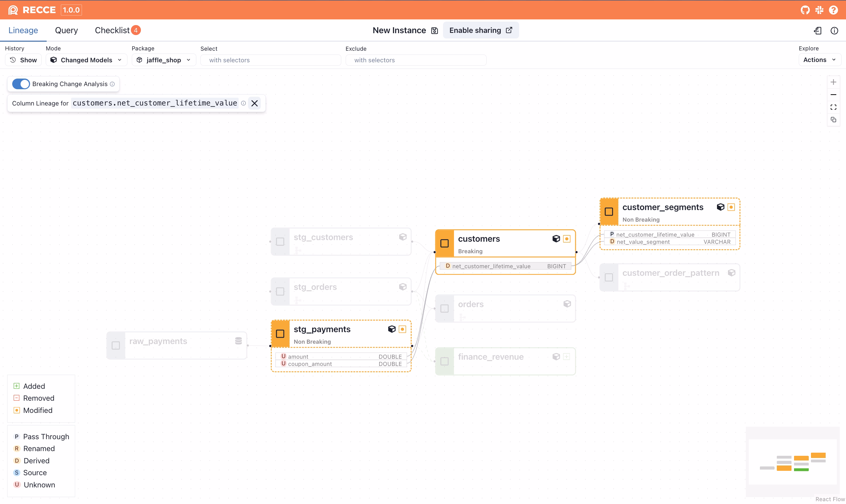Select net_value_segment column in customer_segments

(670, 242)
